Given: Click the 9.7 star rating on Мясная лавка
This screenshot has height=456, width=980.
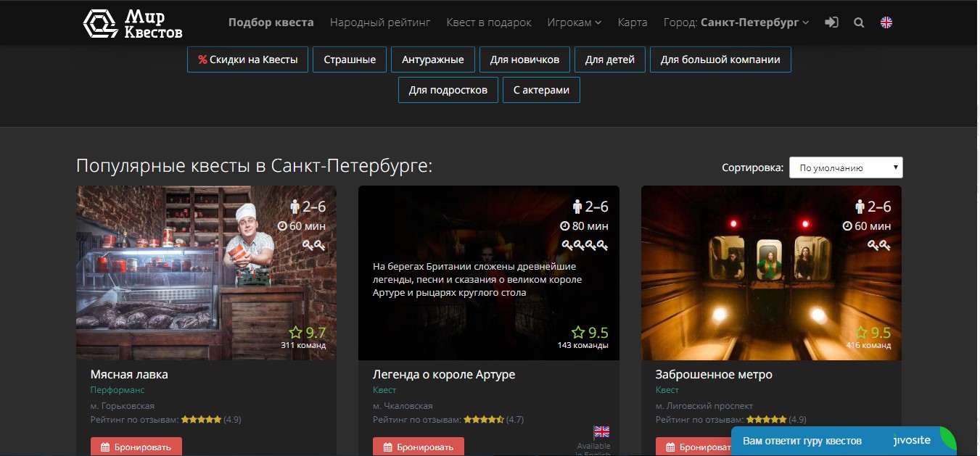Looking at the screenshot, I should pyautogui.click(x=308, y=333).
